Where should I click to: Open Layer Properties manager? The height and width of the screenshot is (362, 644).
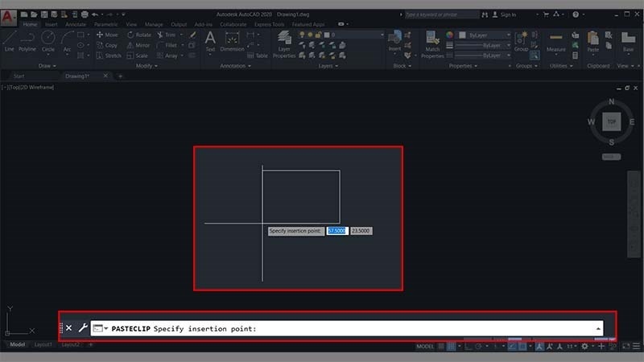(284, 44)
